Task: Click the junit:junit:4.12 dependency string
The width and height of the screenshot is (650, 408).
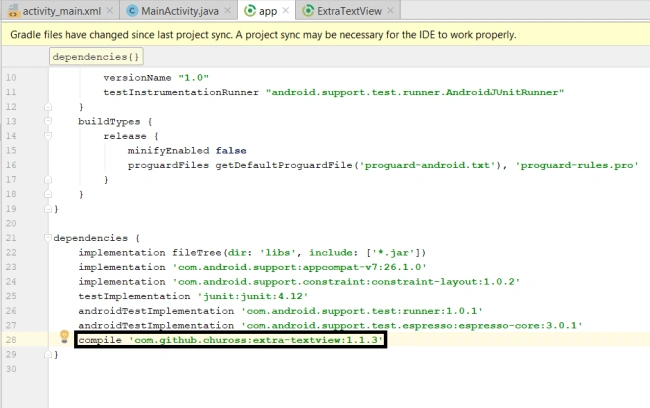Action: [x=253, y=296]
